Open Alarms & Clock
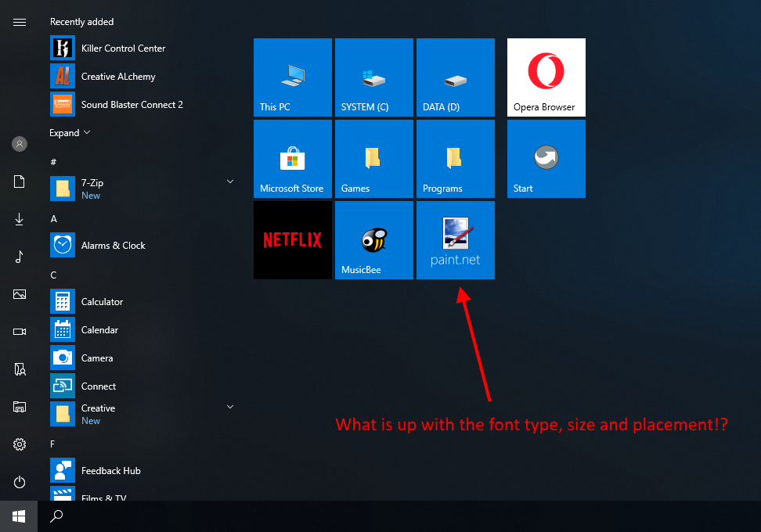The image size is (761, 532). [114, 245]
